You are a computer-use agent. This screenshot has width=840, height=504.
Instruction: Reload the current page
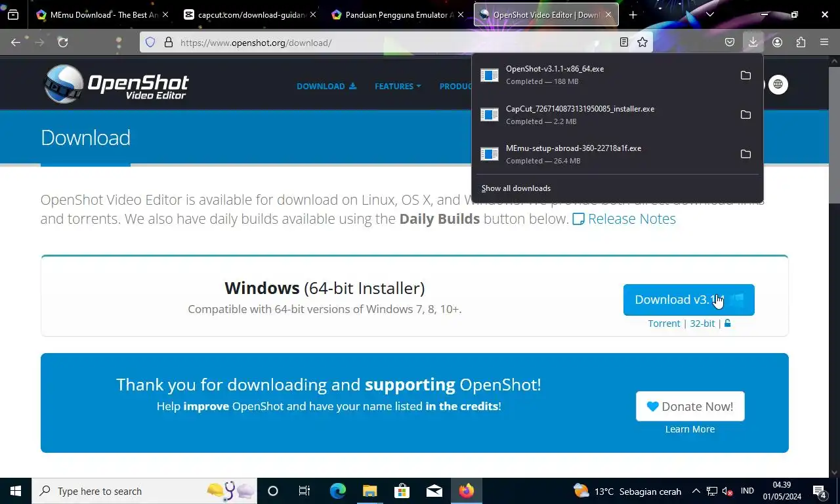62,42
